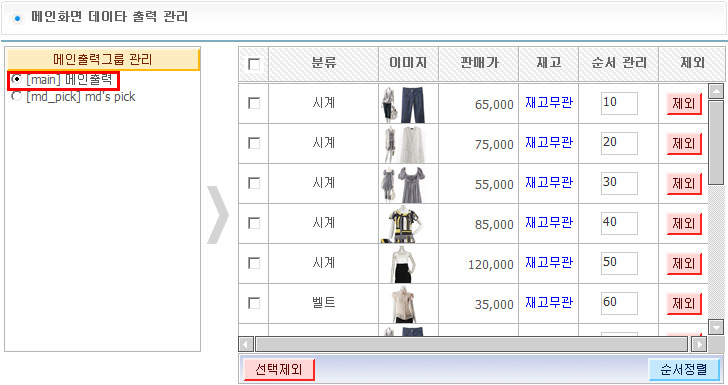Viewport: 728px width, 385px height.
Task: Open 재고무관 link in the 55,000 row
Action: tap(549, 183)
